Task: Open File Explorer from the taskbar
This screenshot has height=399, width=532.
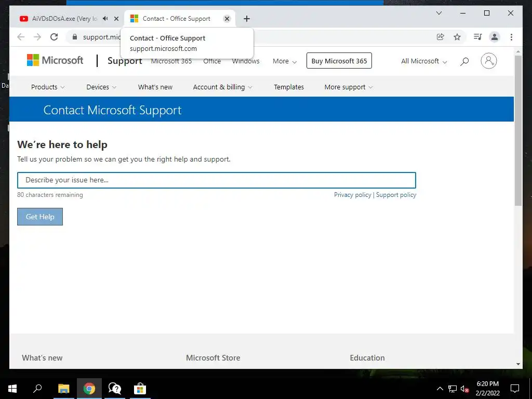Action: 63,389
